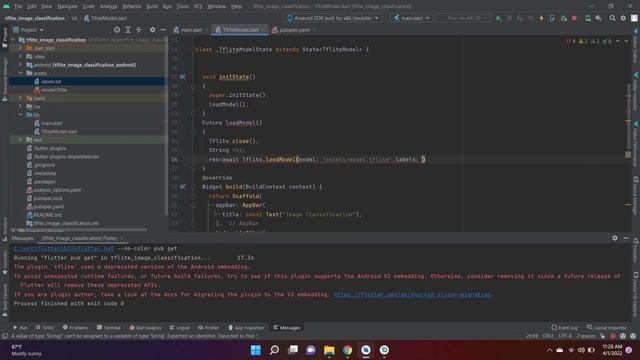Expand the ios folder

pos(21,107)
